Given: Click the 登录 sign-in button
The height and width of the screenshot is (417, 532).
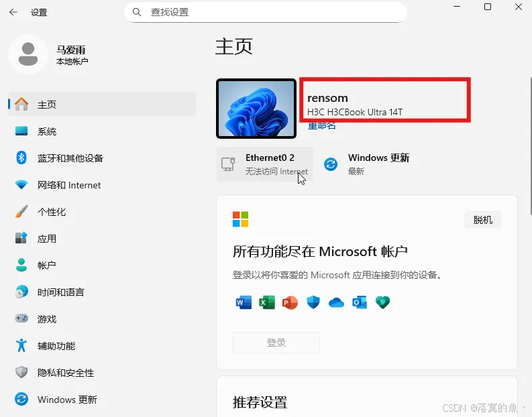Looking at the screenshot, I should click(276, 343).
